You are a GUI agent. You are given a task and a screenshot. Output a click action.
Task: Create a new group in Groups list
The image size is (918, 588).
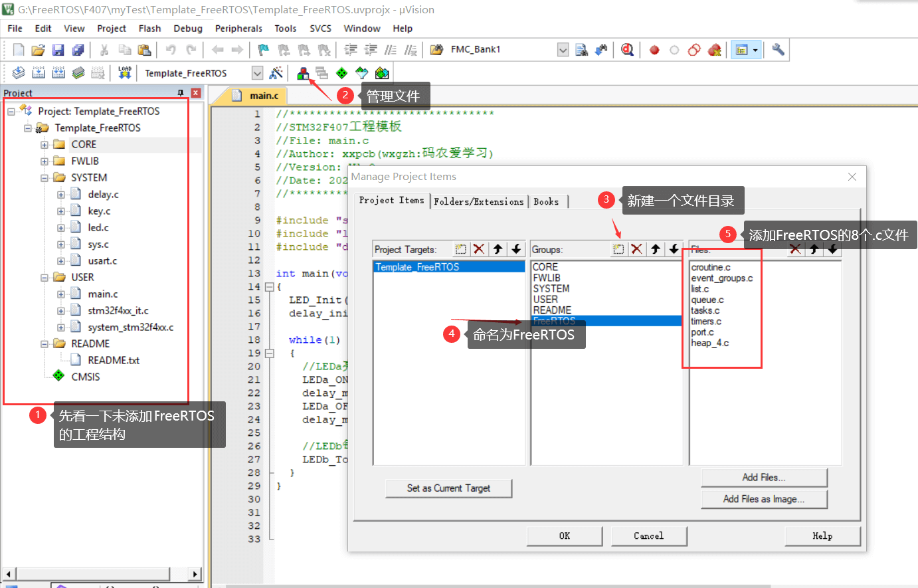(x=618, y=249)
